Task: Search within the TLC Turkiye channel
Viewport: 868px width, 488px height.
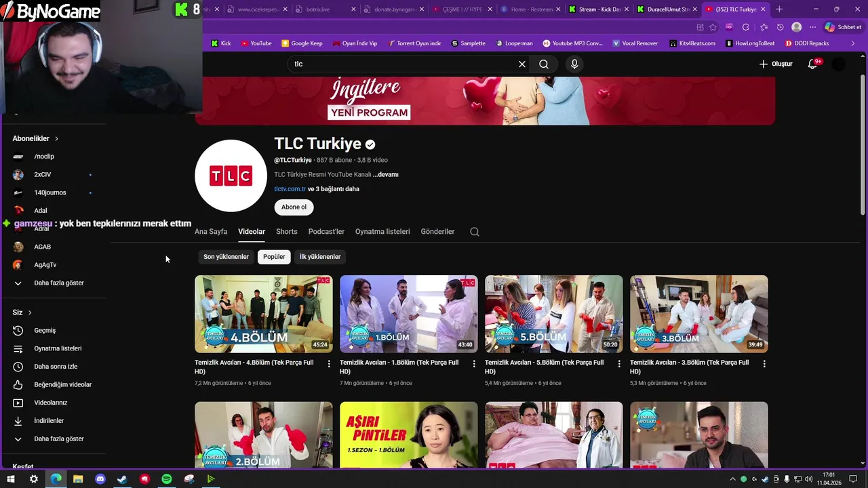Action: (475, 232)
